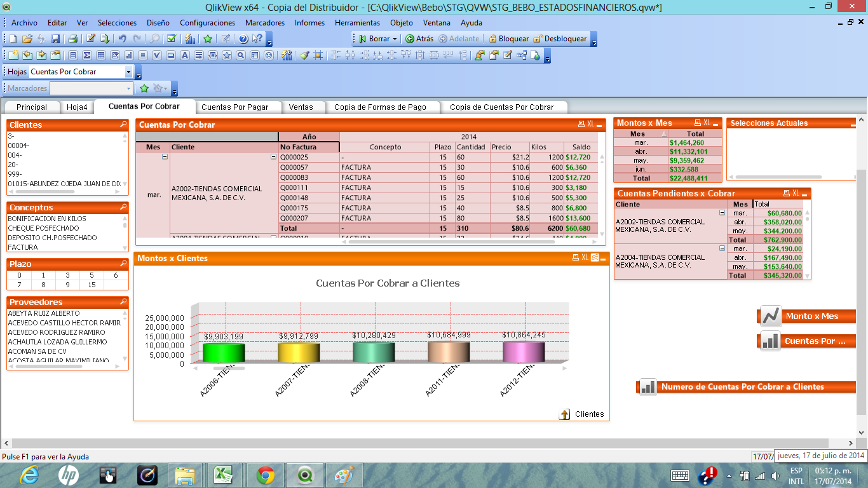Select the yellow A2007 bar in the chart
Image resolution: width=868 pixels, height=488 pixels.
pos(299,353)
